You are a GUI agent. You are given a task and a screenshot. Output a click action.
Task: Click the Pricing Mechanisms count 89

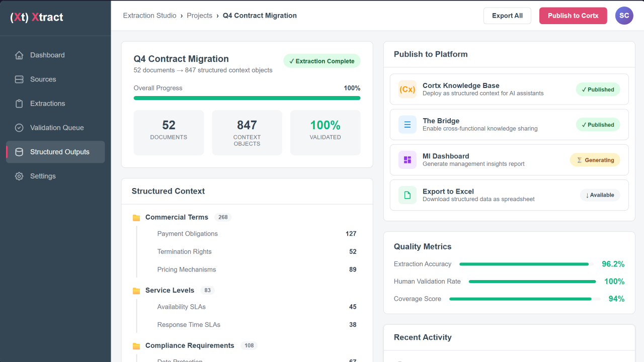coord(353,269)
